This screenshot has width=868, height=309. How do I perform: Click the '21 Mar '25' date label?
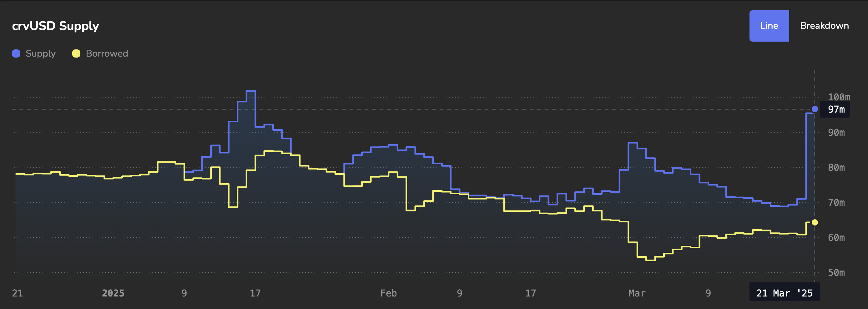[785, 292]
